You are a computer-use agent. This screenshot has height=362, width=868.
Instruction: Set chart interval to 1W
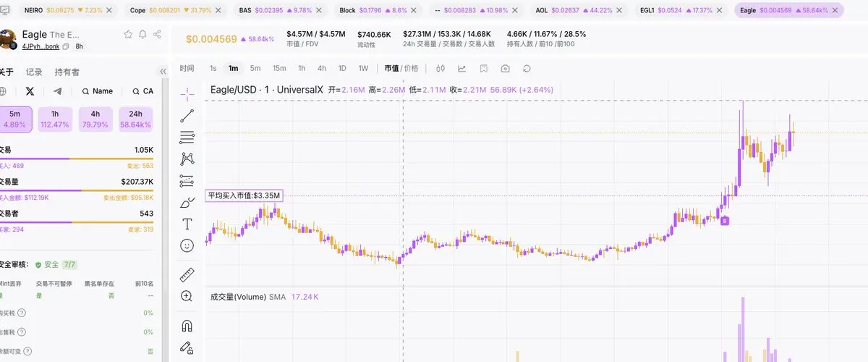click(x=363, y=68)
